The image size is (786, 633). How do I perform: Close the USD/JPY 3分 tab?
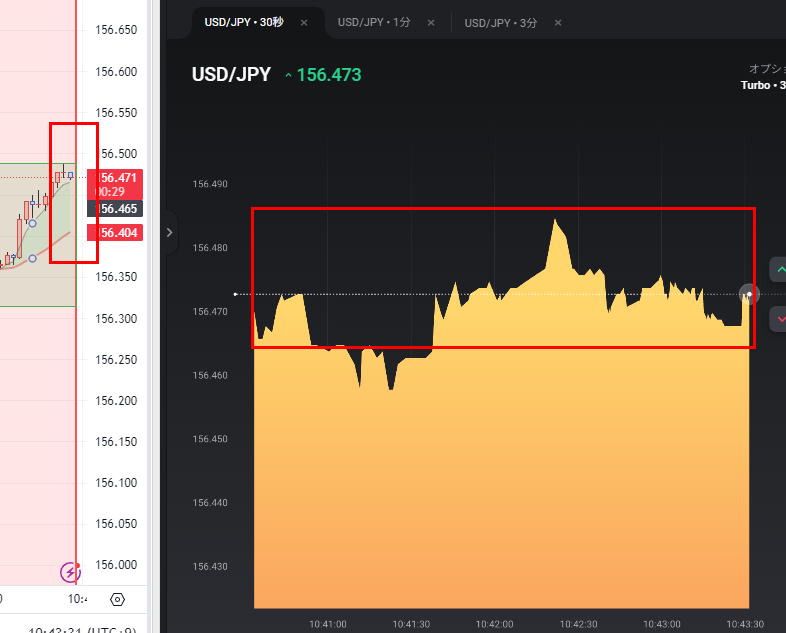(x=558, y=22)
